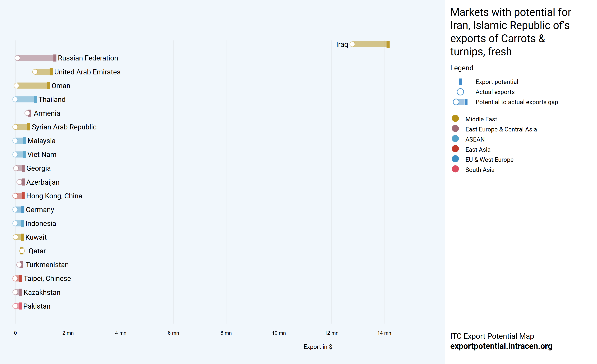Image resolution: width=597 pixels, height=364 pixels.
Task: Click the Hong Kong, China bar
Action: coord(19,196)
